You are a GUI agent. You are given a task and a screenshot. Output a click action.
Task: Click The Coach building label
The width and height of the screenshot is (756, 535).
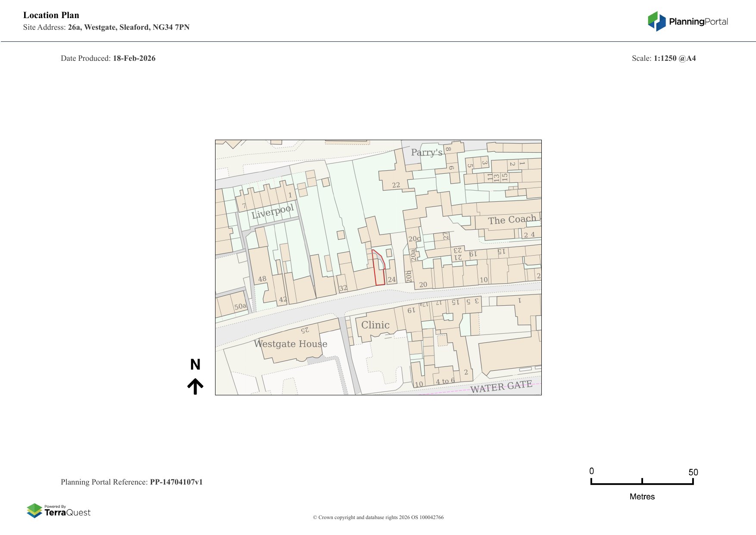tap(512, 220)
